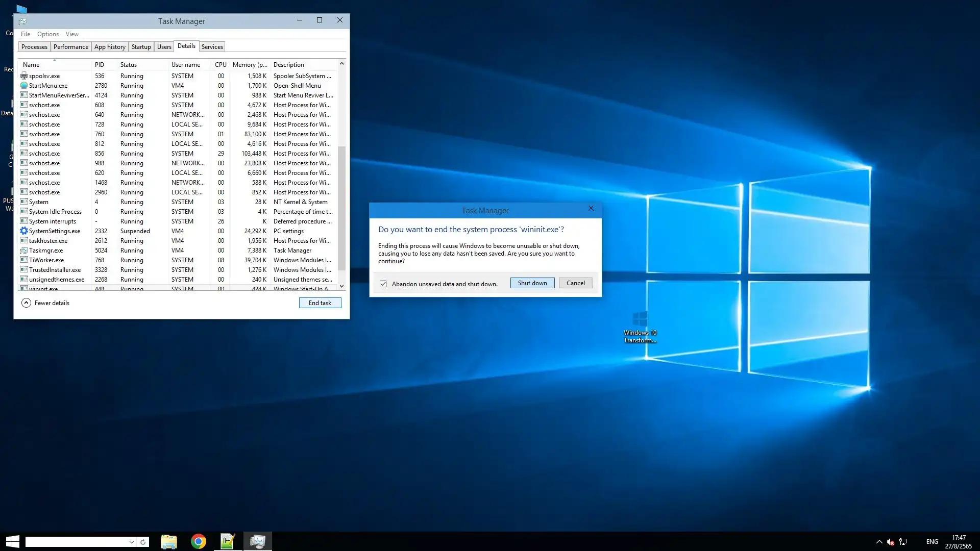Open File Explorer from the taskbar
This screenshot has height=551, width=980.
pyautogui.click(x=169, y=541)
